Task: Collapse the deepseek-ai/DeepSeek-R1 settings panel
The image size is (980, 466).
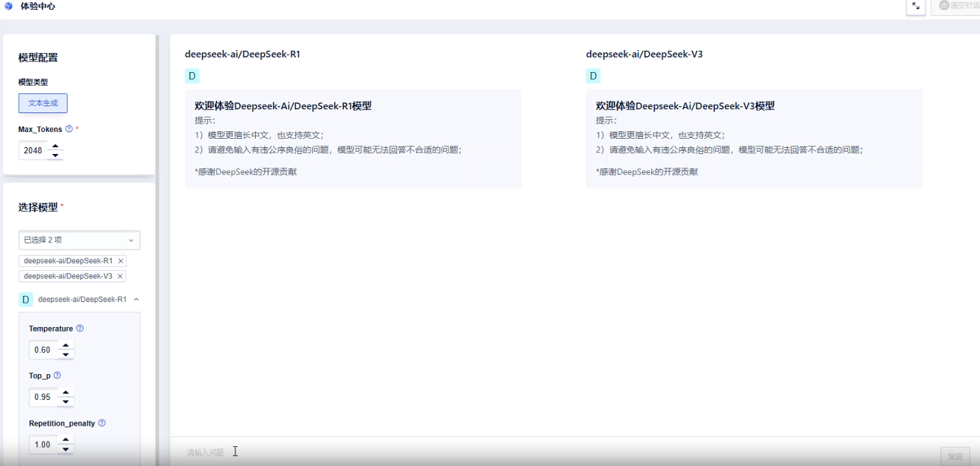Action: pos(136,299)
